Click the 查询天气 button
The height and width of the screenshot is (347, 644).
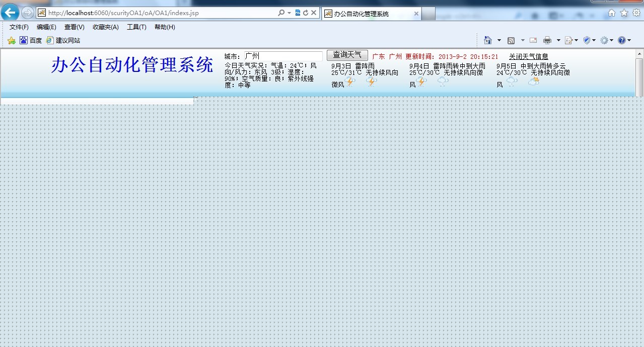pos(347,55)
